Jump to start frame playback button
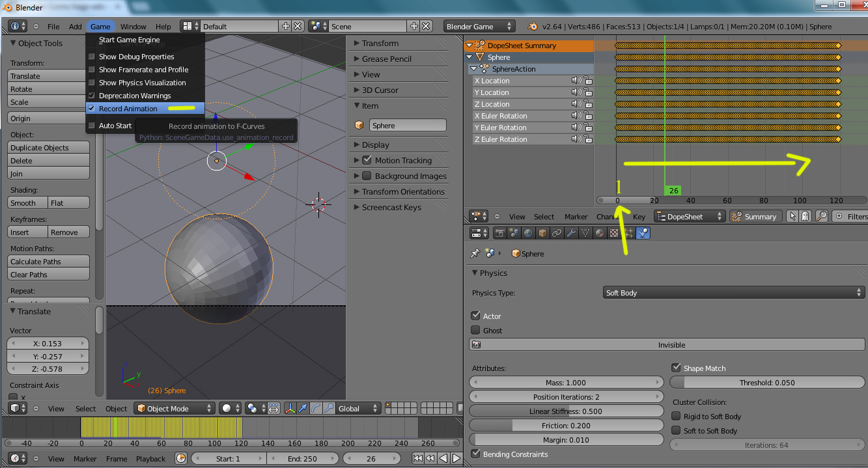The image size is (868, 468). pos(418,458)
